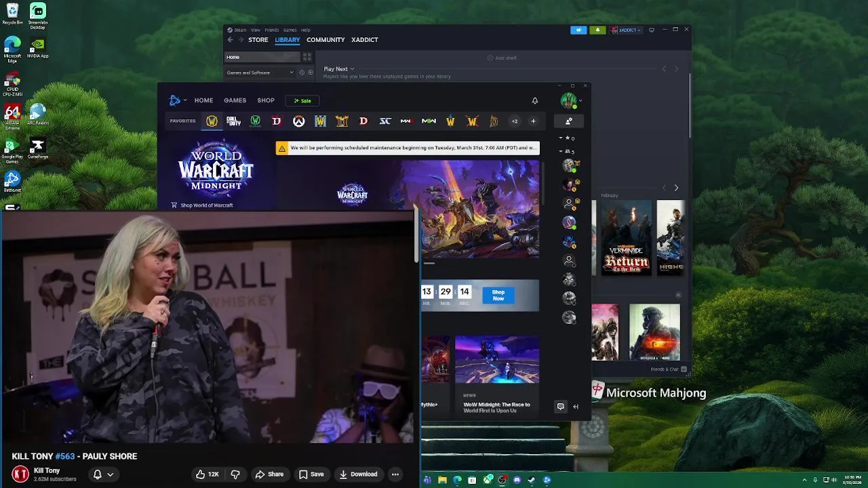The width and height of the screenshot is (868, 488).
Task: Switch to Steam STORE tab
Action: 258,40
